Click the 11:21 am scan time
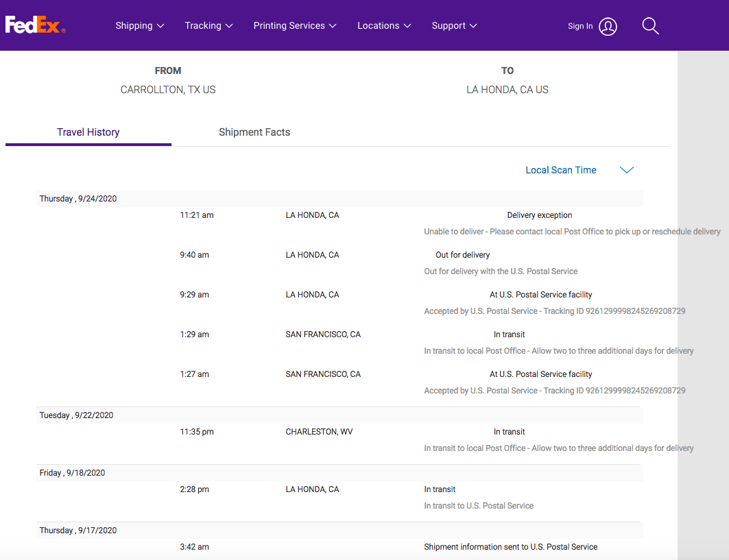 (197, 215)
